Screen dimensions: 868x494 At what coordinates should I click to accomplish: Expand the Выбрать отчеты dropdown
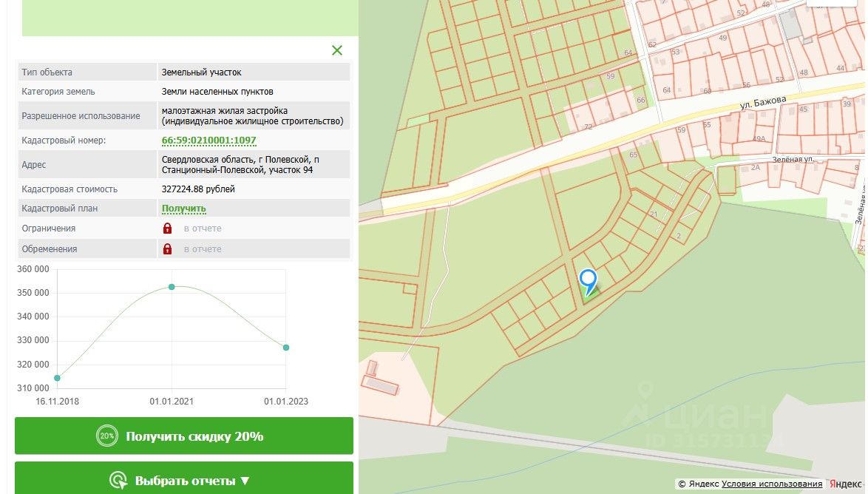click(184, 481)
